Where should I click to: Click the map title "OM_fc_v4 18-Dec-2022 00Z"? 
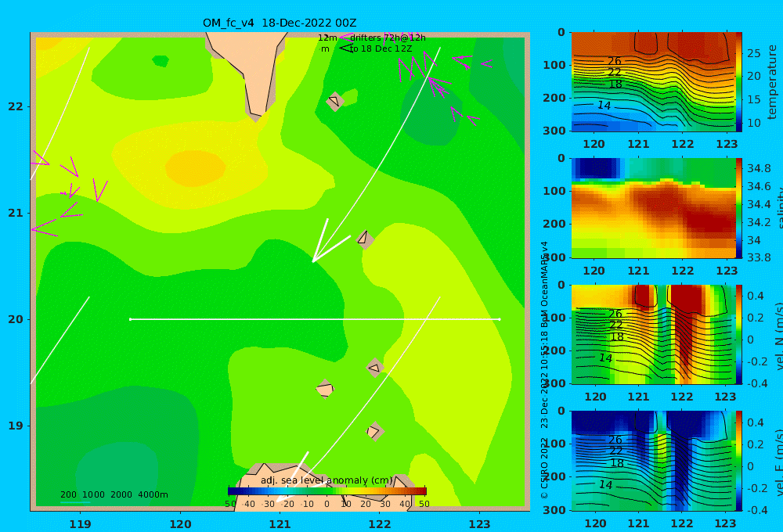tap(280, 23)
